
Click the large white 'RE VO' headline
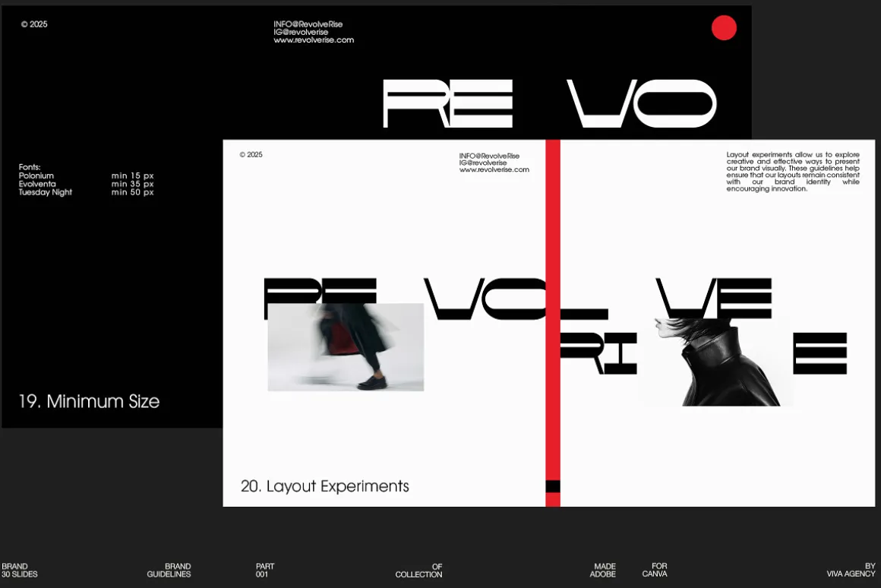click(x=550, y=103)
